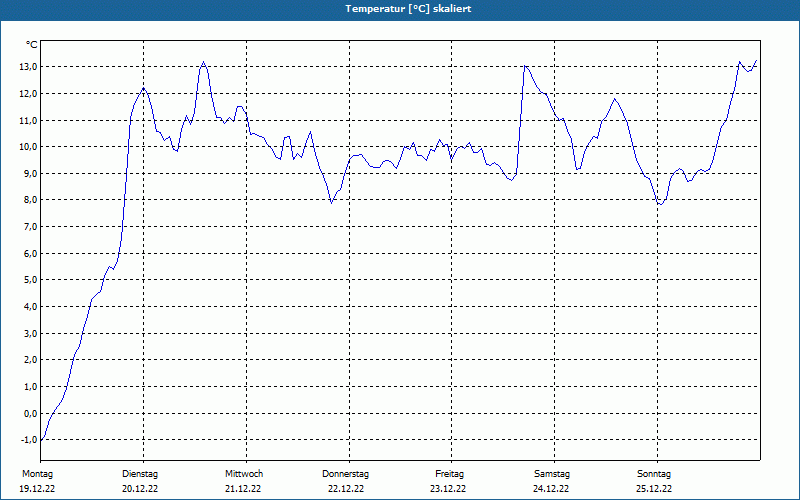This screenshot has height=500, width=800.
Task: Click the 4,0 y-axis label
Action: tap(30, 307)
